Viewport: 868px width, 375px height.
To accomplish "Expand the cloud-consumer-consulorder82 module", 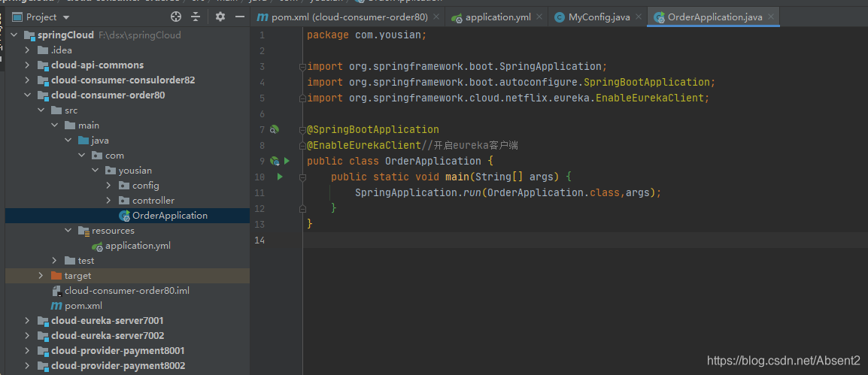I will [27, 80].
